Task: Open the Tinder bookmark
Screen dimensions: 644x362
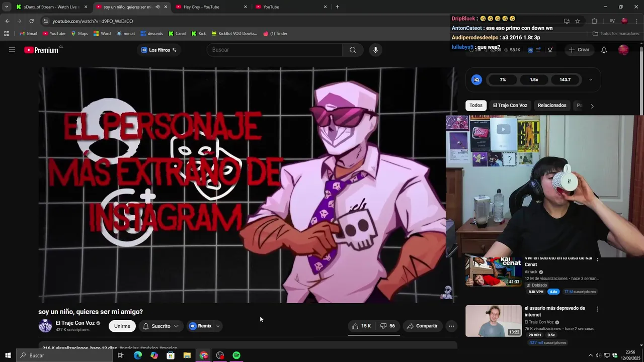Action: [x=275, y=34]
